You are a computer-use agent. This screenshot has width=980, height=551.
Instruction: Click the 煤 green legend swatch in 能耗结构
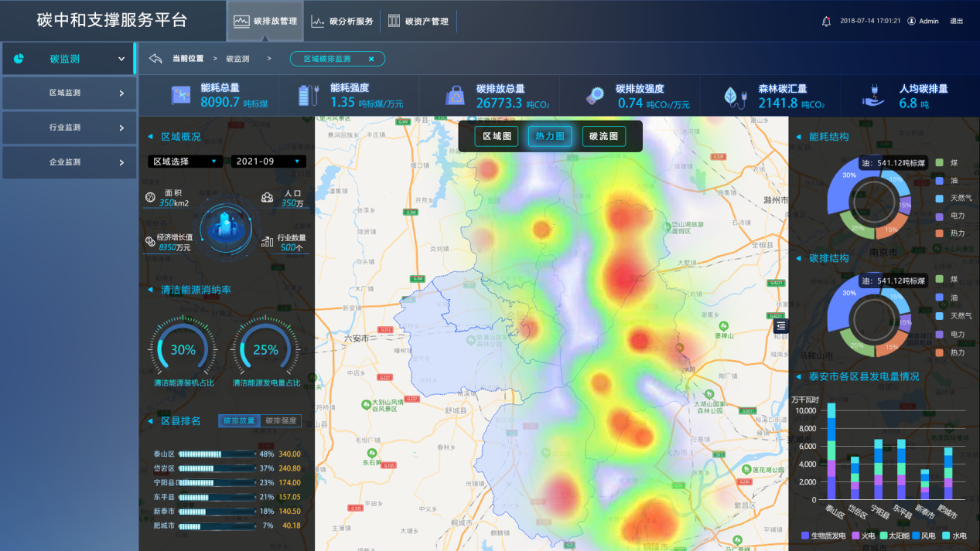click(x=939, y=163)
